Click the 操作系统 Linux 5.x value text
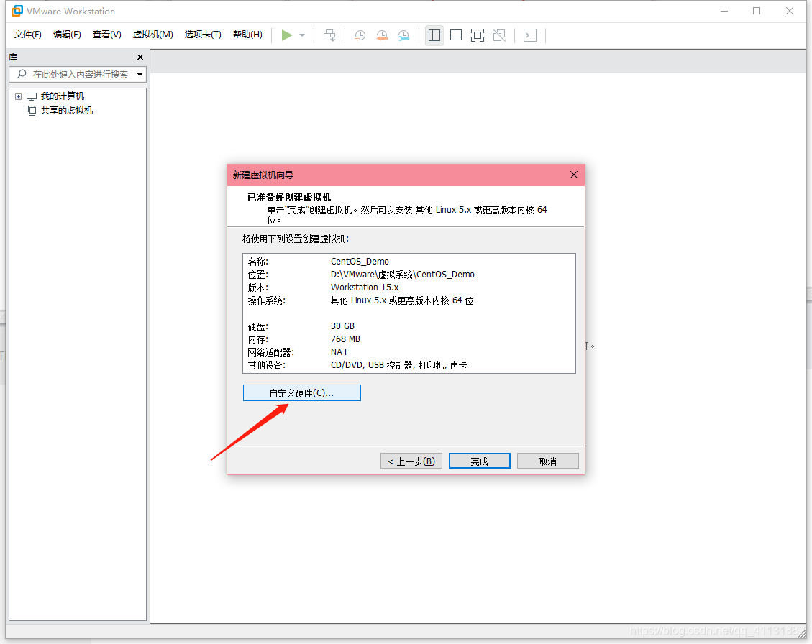812x644 pixels. point(402,300)
